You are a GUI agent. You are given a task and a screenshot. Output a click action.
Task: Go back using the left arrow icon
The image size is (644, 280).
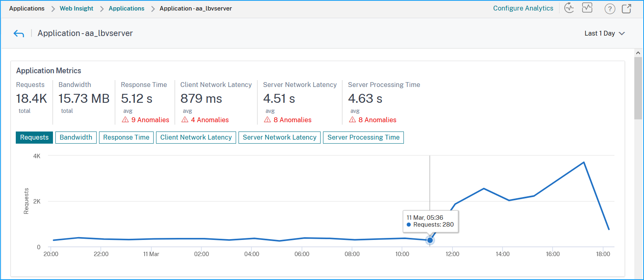(x=19, y=34)
